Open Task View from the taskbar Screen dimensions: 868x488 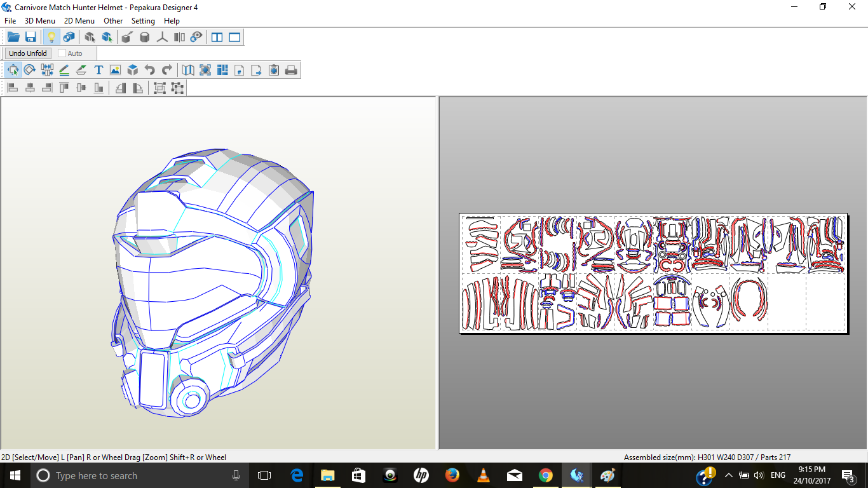[264, 475]
